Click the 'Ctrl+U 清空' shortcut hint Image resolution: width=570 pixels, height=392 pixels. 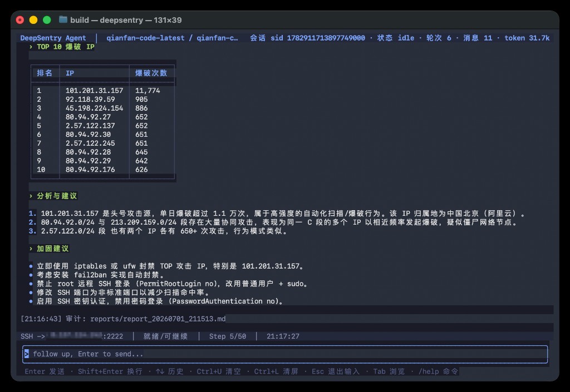coord(218,371)
